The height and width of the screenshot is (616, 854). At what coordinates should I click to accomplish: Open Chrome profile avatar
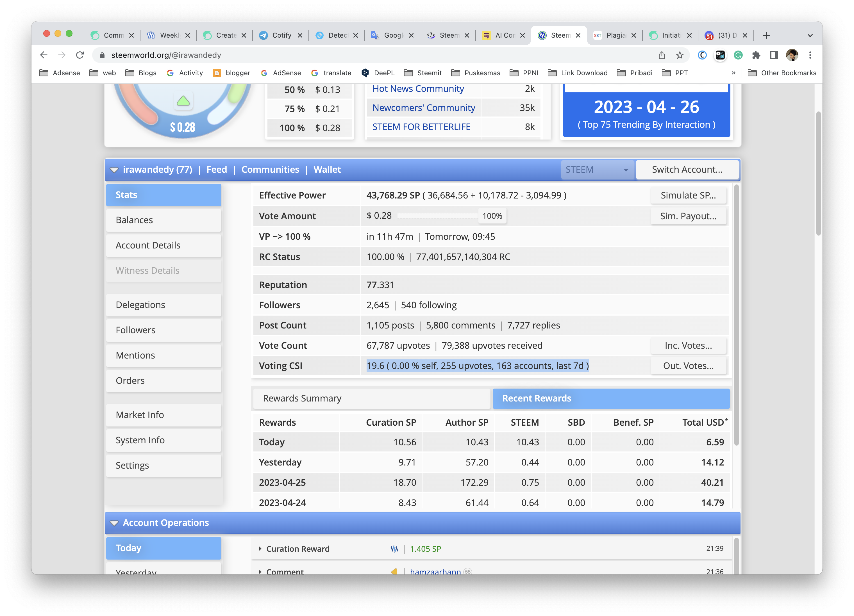792,55
